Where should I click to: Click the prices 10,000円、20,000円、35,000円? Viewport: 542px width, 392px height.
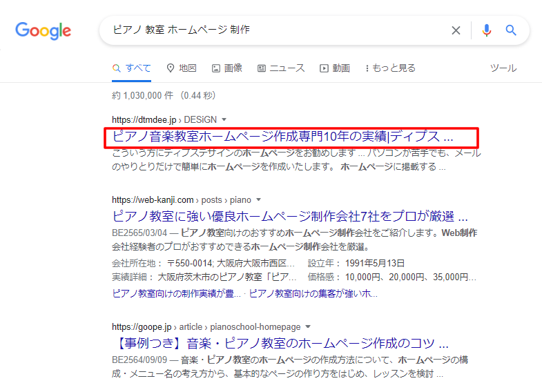[x=411, y=277]
